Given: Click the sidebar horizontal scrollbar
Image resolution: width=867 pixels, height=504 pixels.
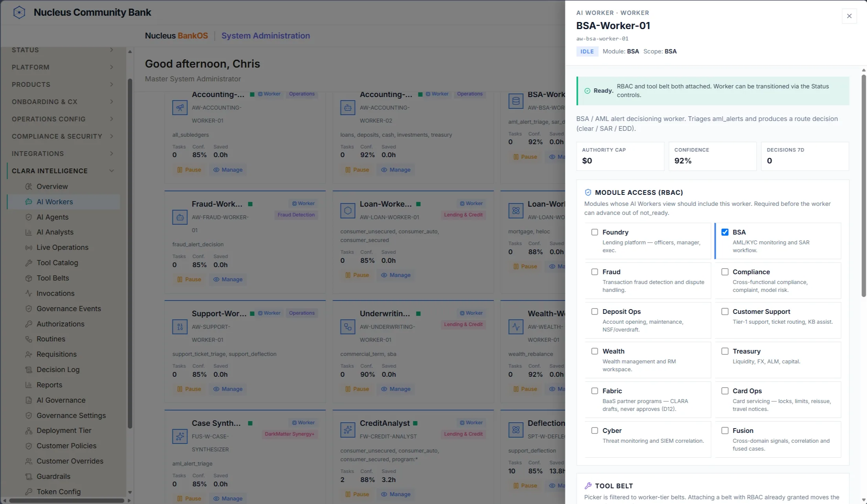Looking at the screenshot, I should click(x=67, y=500).
